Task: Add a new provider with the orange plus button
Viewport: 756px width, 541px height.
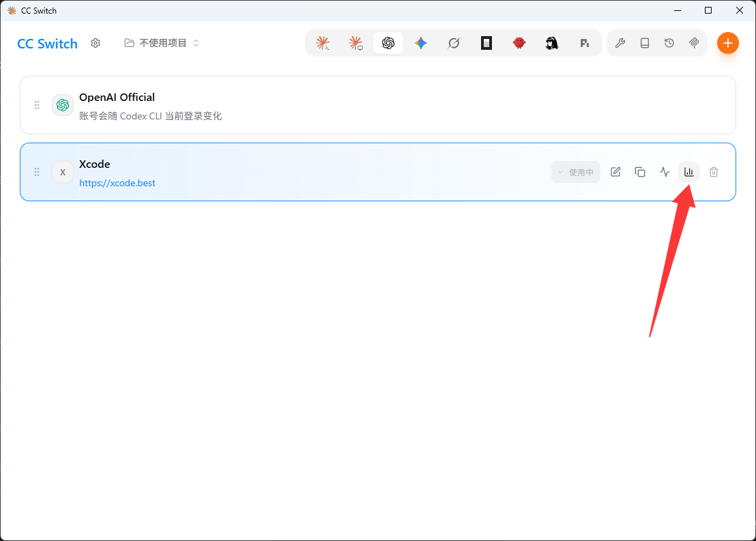Action: (x=727, y=44)
